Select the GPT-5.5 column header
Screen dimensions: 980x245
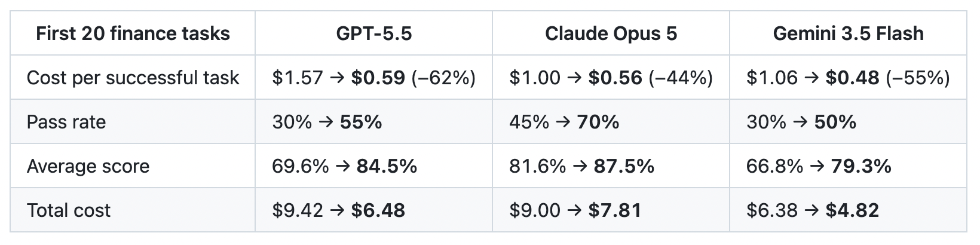coord(373,33)
